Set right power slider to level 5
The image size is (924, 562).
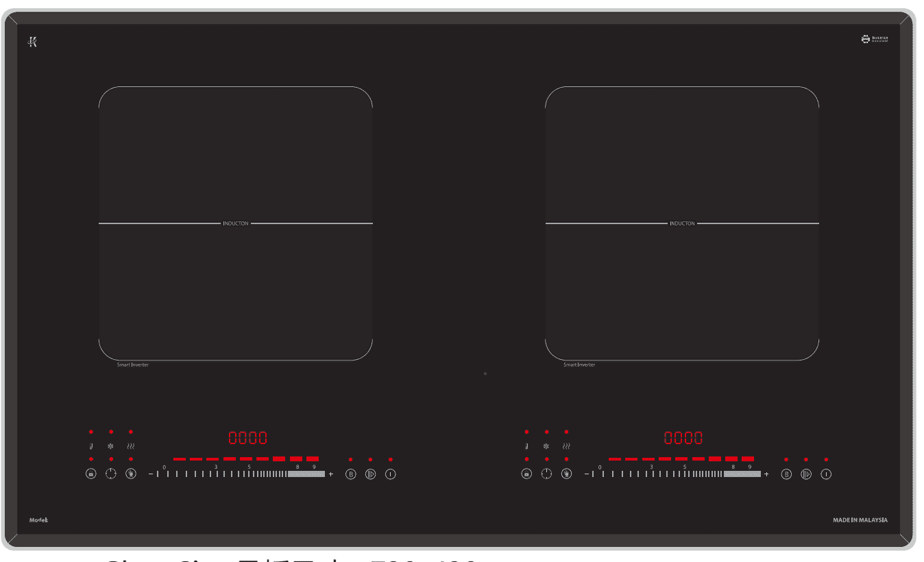pyautogui.click(x=685, y=467)
